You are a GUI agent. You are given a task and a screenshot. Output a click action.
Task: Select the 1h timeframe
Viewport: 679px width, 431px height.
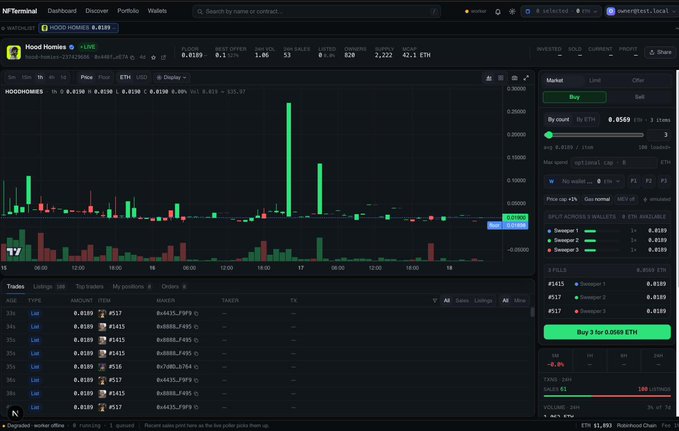click(x=40, y=78)
